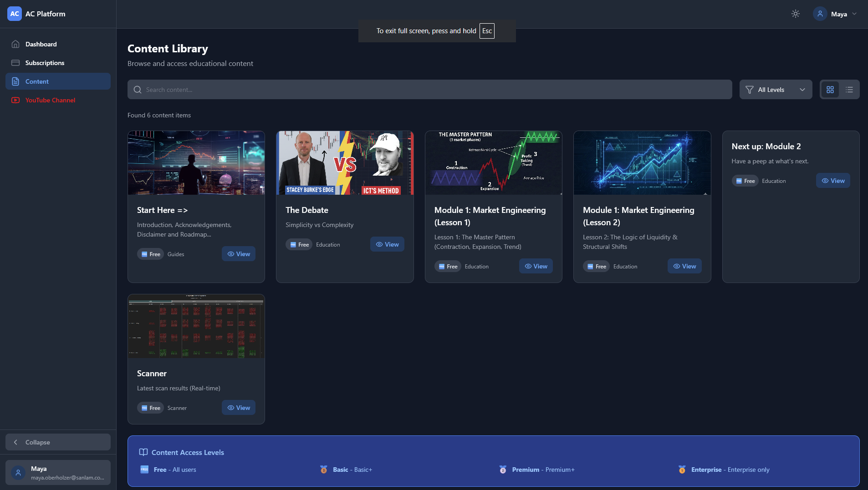Open Module 1 Lesson 1 Master Pattern thumbnail
This screenshot has height=490, width=868.
pyautogui.click(x=493, y=163)
